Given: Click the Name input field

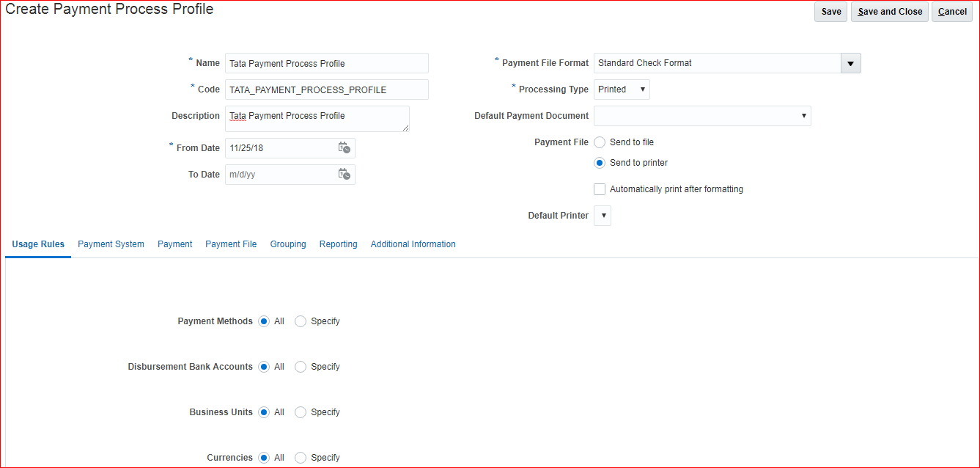Looking at the screenshot, I should coord(326,64).
